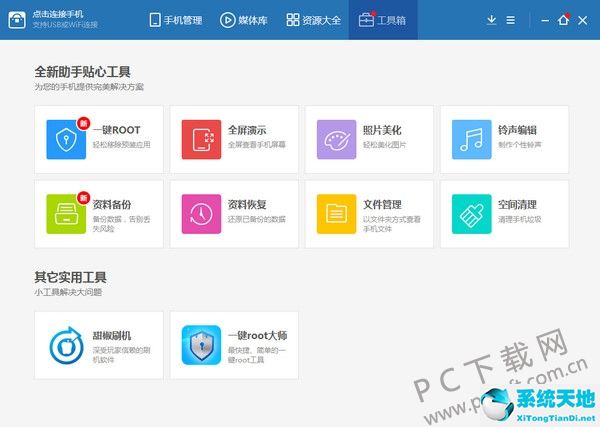
Task: Click the 空间清理 title text
Action: coord(517,204)
